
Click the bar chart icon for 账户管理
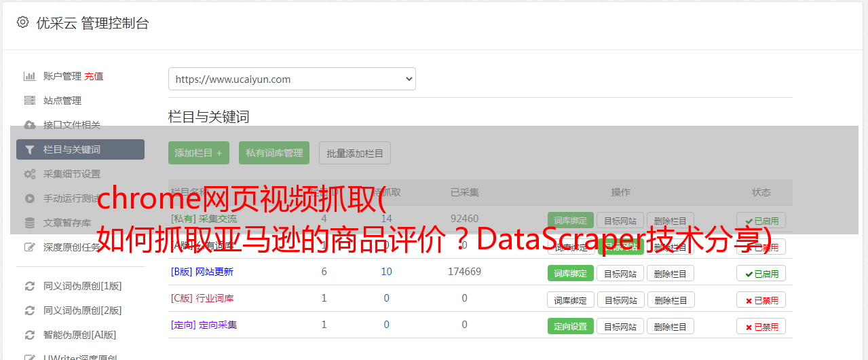29,76
